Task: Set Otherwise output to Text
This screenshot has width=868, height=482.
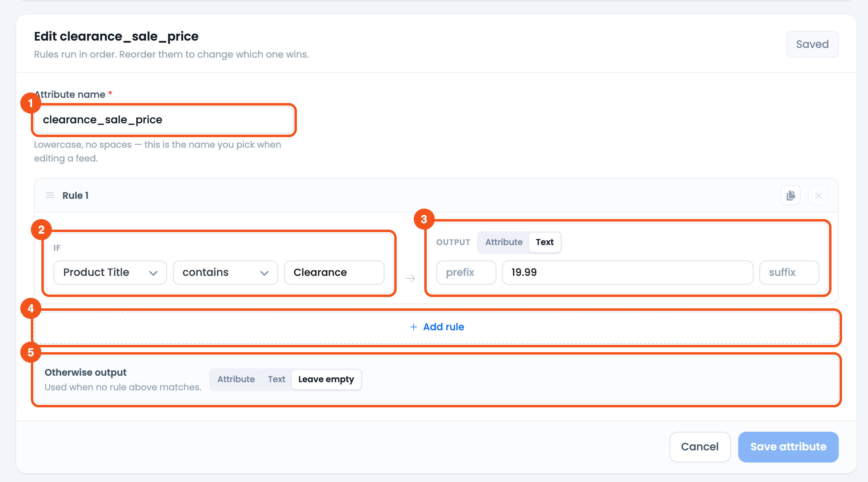Action: tap(277, 379)
